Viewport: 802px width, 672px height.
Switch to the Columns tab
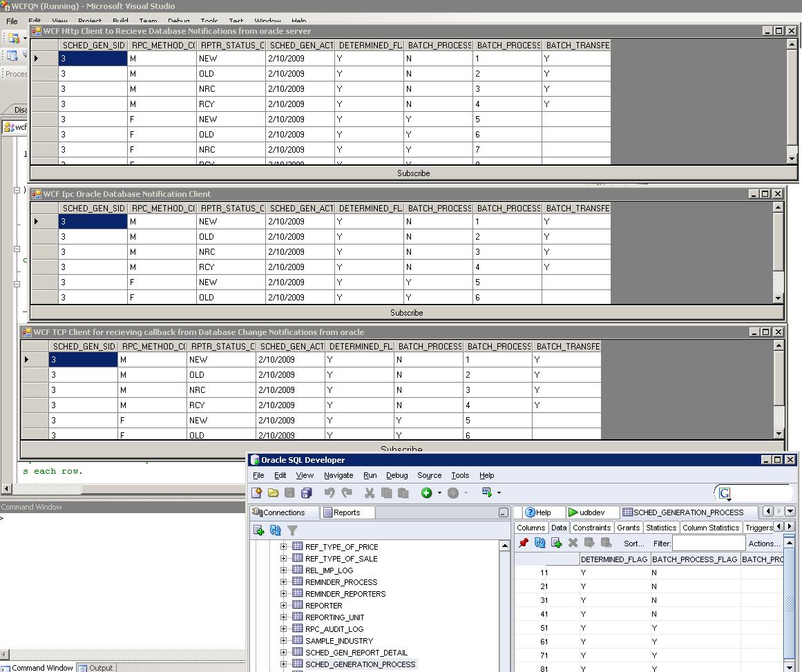click(531, 528)
